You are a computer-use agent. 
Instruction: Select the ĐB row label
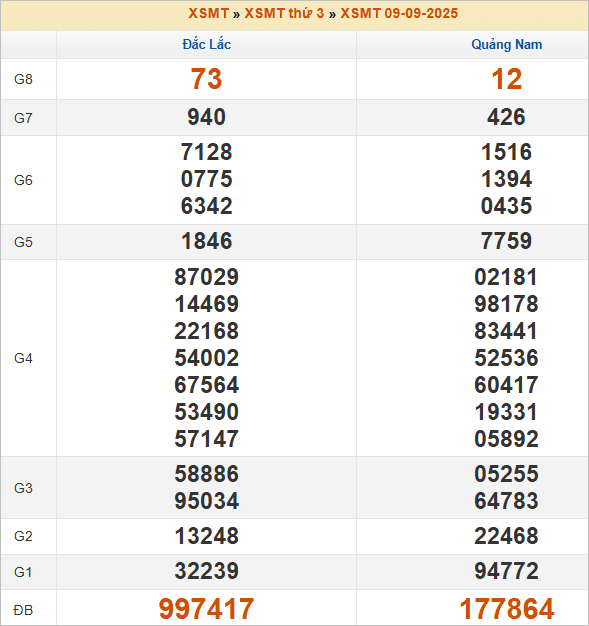coord(23,610)
